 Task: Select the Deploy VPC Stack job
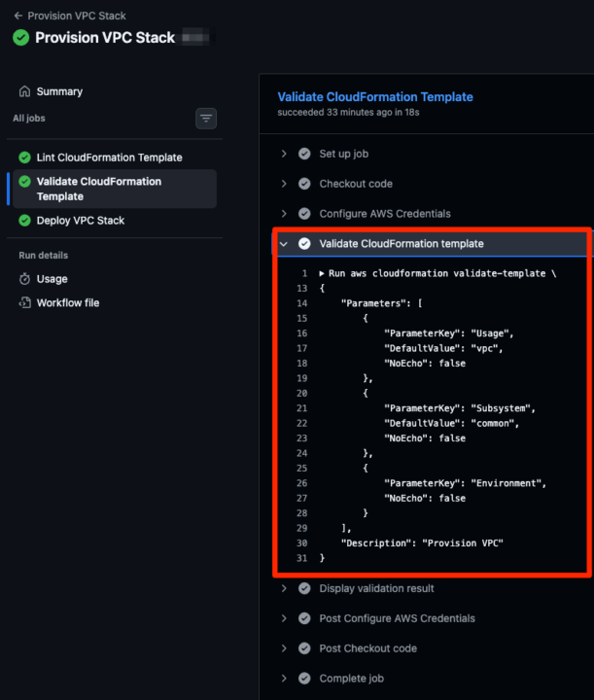coord(81,221)
